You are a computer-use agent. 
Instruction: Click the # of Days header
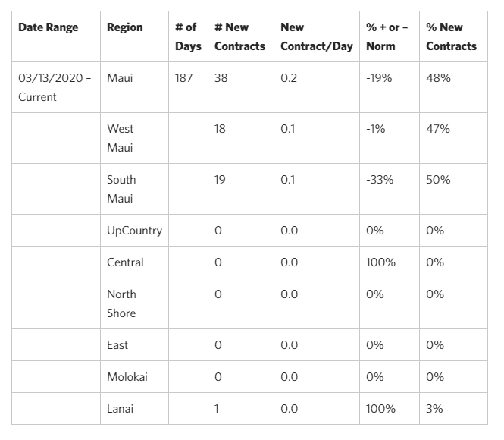[x=188, y=36]
